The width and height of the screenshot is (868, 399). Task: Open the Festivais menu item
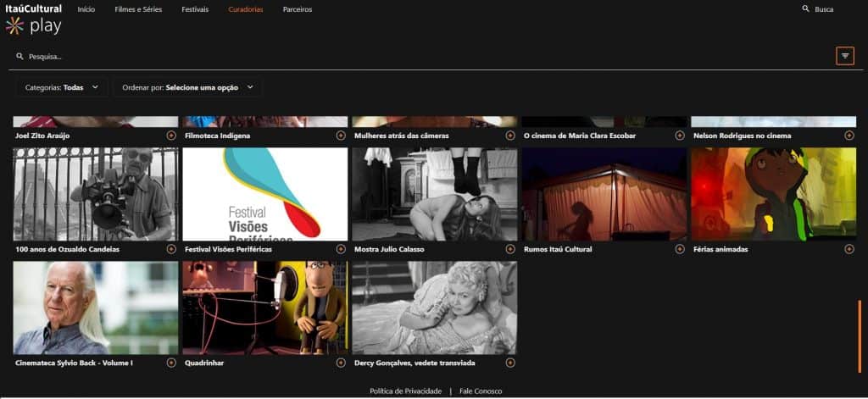pos(195,9)
